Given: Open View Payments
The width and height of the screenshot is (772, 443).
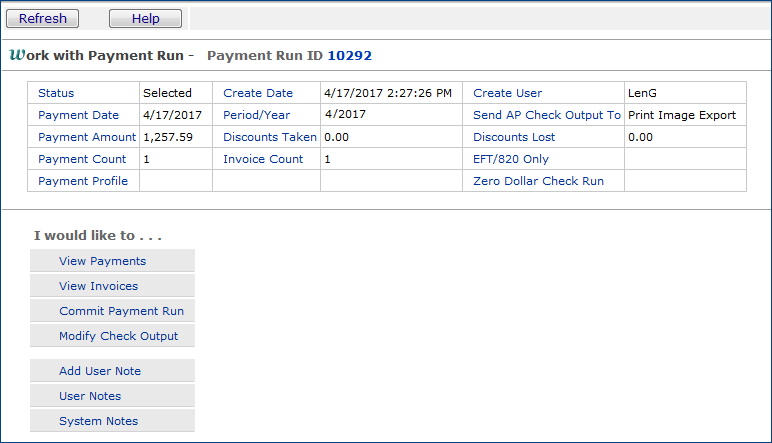Looking at the screenshot, I should (103, 261).
